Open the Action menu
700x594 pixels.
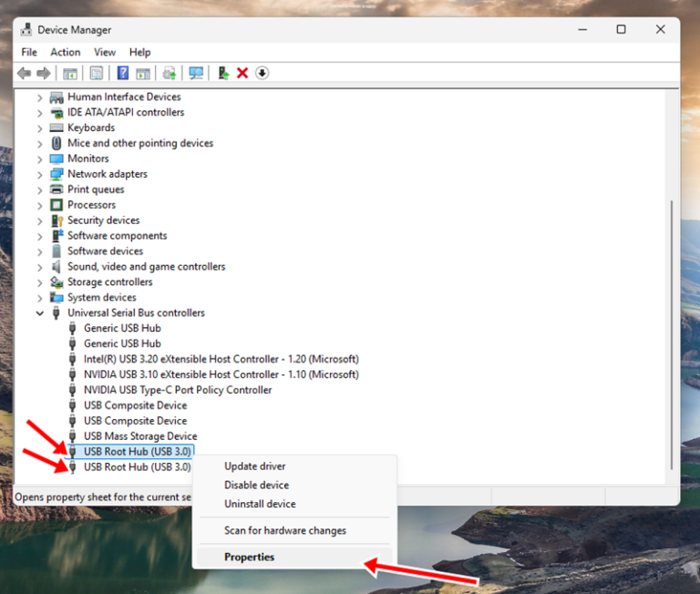pyautogui.click(x=66, y=52)
